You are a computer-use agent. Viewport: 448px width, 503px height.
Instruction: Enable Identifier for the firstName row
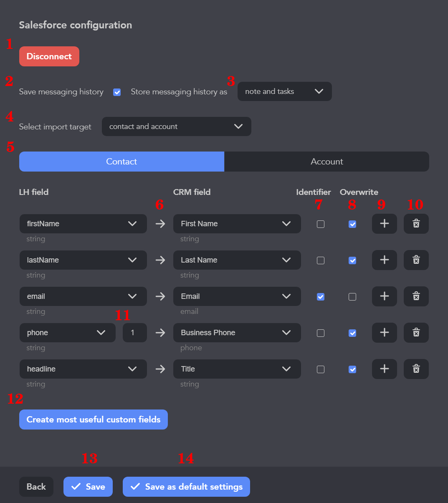click(320, 224)
